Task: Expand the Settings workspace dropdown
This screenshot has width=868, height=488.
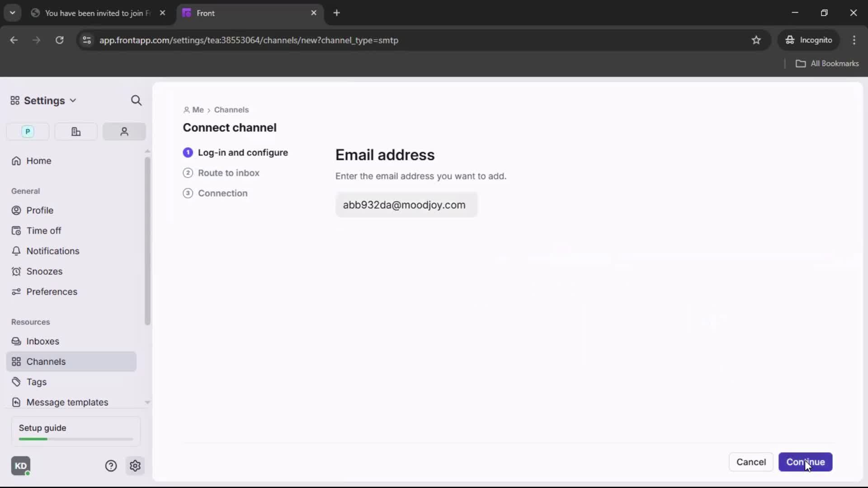Action: (73, 100)
